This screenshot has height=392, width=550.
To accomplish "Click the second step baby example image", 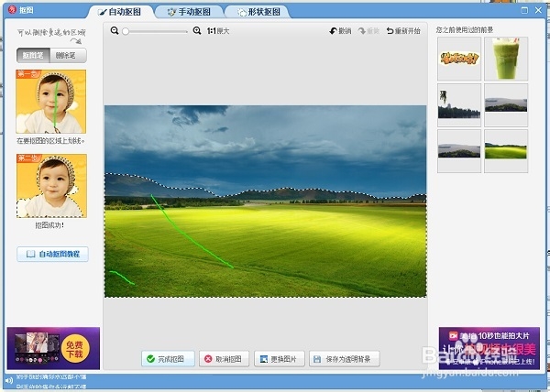I will coord(51,186).
